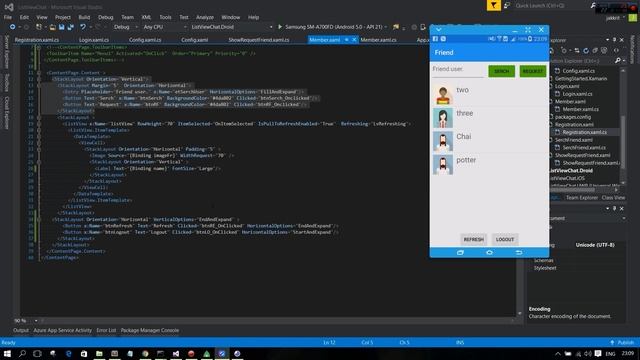Open the Debug menu
The width and height of the screenshot is (640, 360).
point(106,17)
